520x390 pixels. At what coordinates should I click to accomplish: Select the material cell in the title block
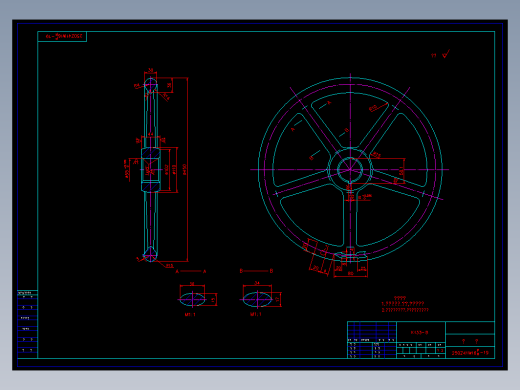tap(421, 332)
